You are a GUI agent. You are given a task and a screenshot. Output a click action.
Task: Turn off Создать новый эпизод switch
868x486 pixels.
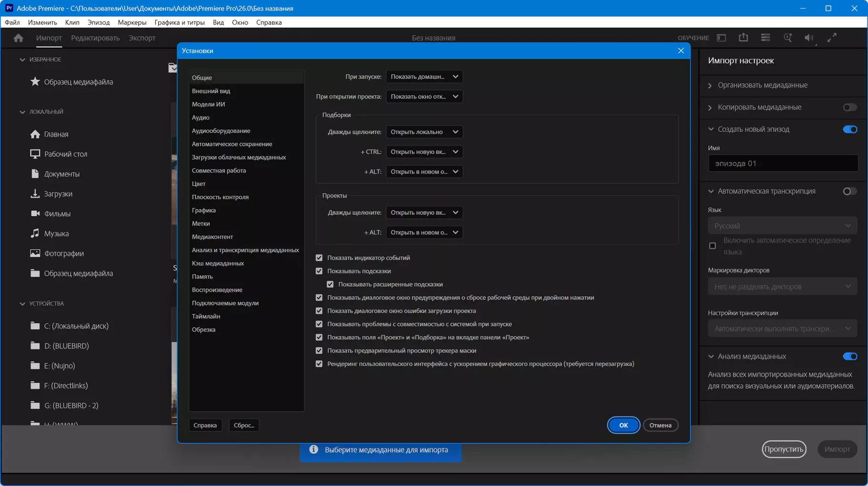[850, 129]
